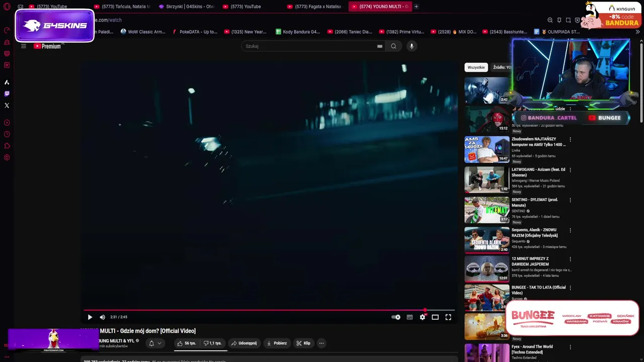Select the Wszystkie filter chip
The image size is (644, 362).
[x=476, y=67]
